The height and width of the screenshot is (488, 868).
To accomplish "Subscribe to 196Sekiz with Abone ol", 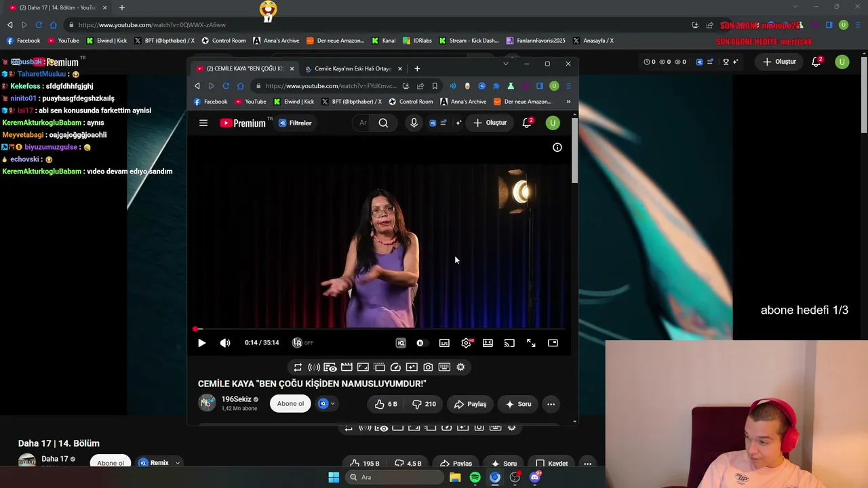I will tap(290, 404).
